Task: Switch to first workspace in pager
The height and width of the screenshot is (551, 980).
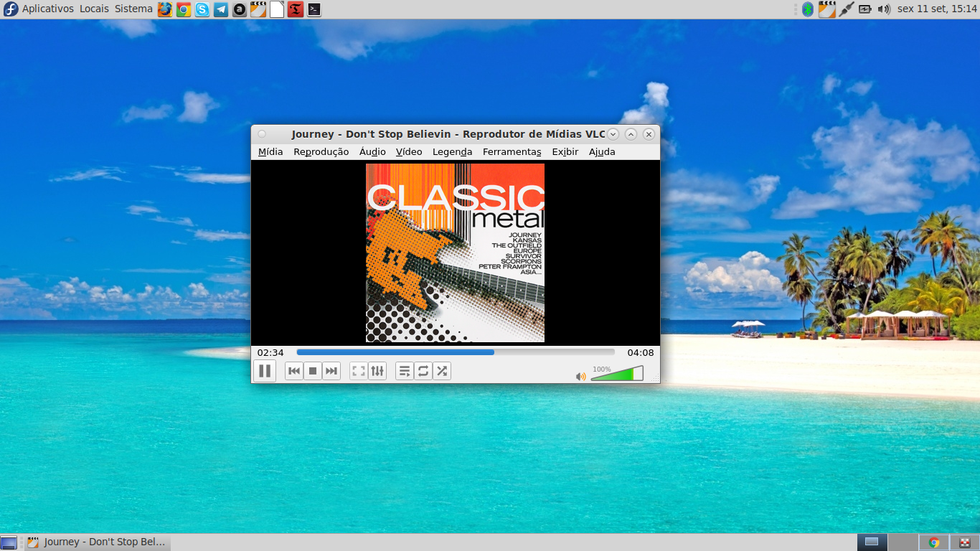Action: pyautogui.click(x=872, y=542)
